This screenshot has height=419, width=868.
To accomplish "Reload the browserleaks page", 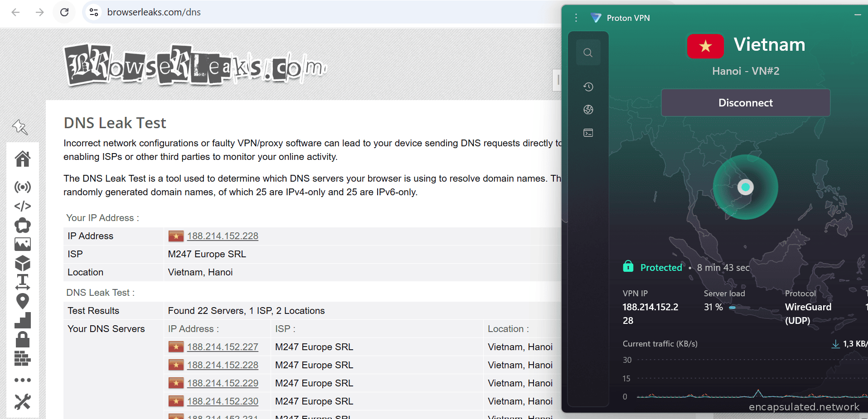I will tap(64, 12).
